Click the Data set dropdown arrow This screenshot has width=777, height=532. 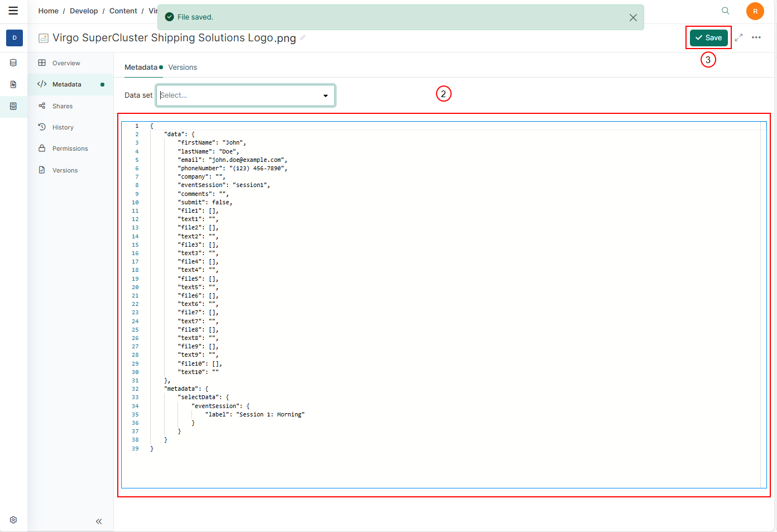(x=325, y=95)
